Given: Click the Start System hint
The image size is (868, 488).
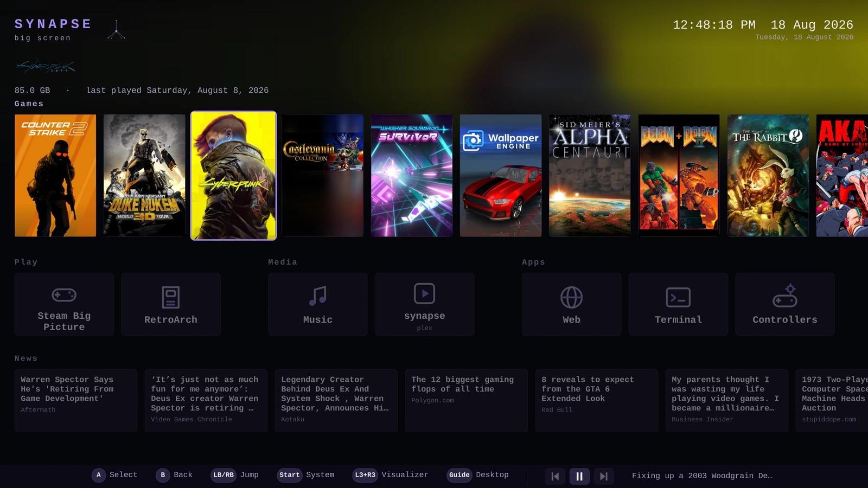Looking at the screenshot, I should (305, 475).
